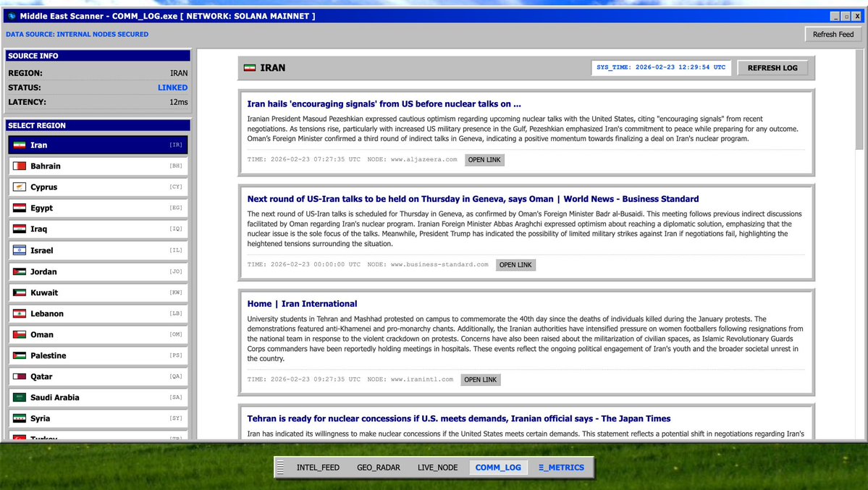
Task: Choose Saudi Arabia from region list
Action: tap(98, 397)
